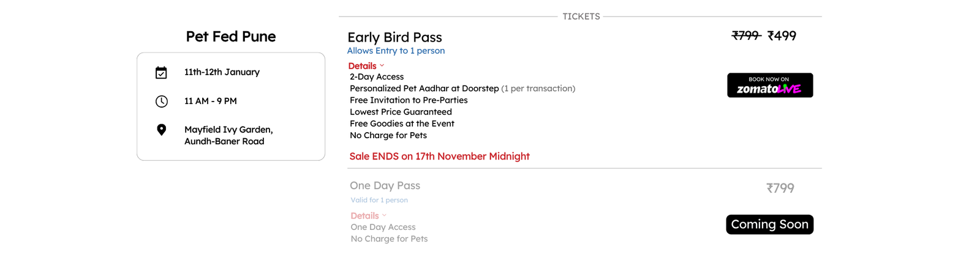This screenshot has height=255, width=980.
Task: Click the Mayfield Ivy Garden, Aundh-Baner Road address
Action: [x=228, y=135]
